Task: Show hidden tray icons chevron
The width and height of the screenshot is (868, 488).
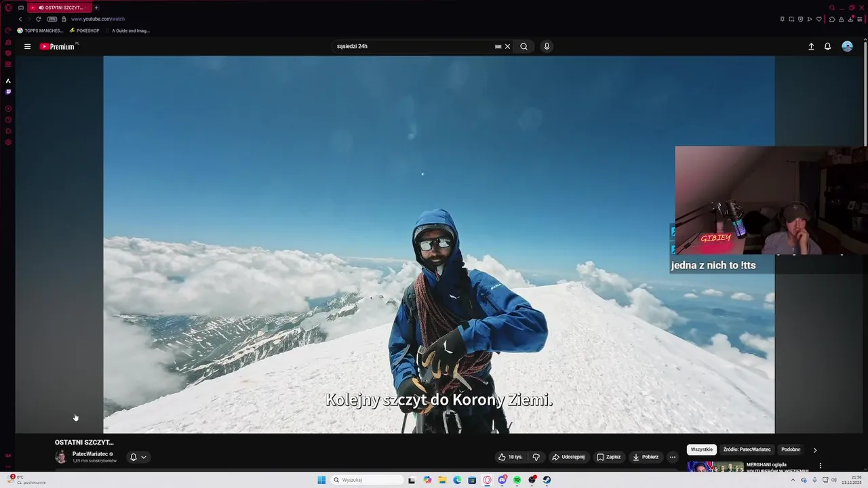Action: pyautogui.click(x=793, y=480)
